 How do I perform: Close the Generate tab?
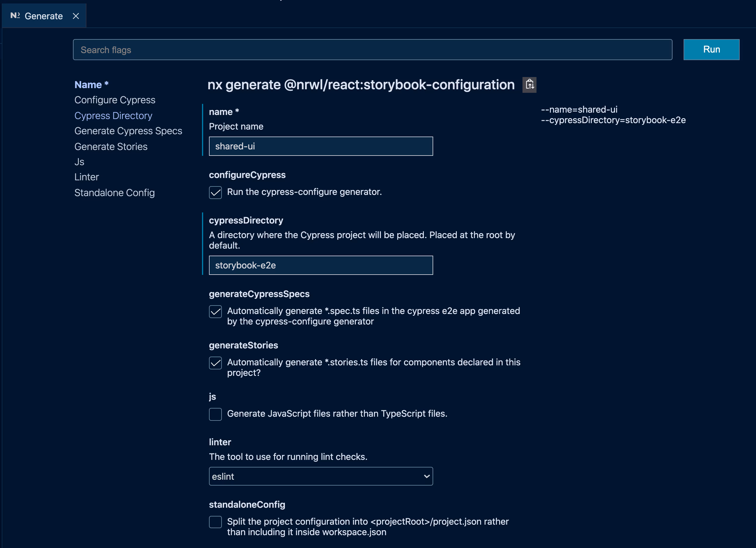[x=76, y=16]
